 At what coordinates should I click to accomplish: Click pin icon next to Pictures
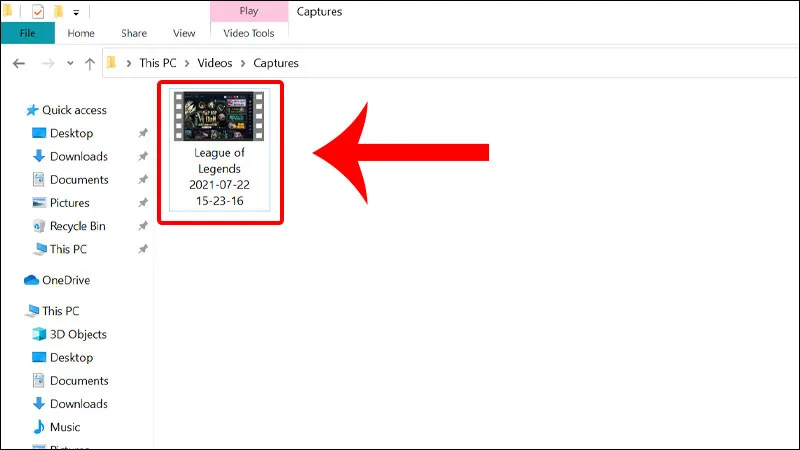point(143,203)
